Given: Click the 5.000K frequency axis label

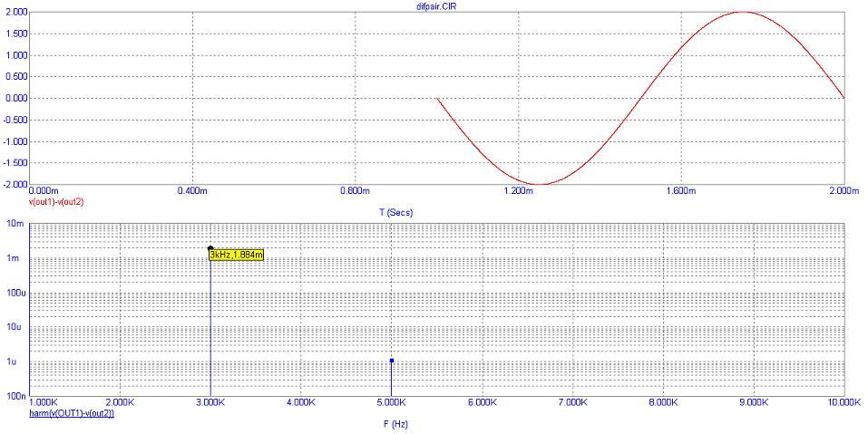Looking at the screenshot, I should [x=392, y=403].
